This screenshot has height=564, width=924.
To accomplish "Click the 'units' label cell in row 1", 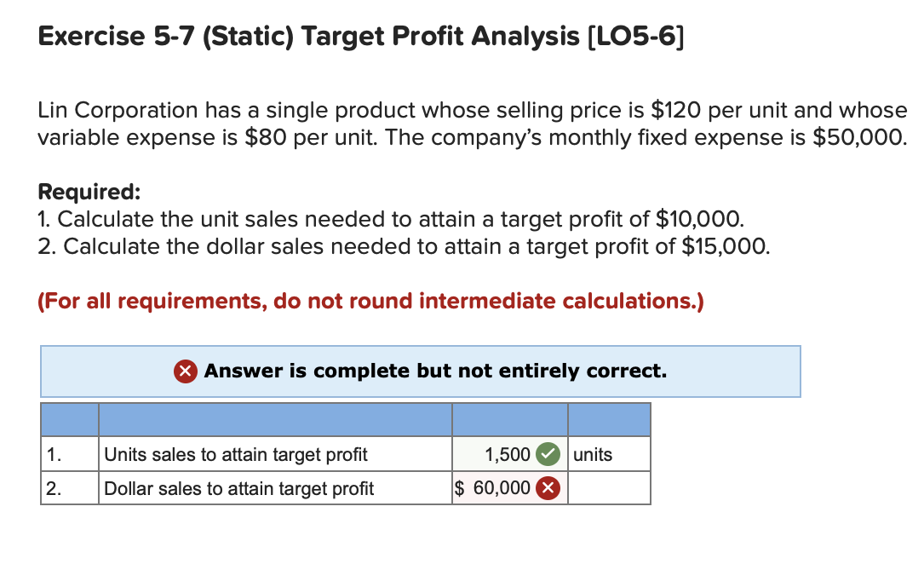I will coord(609,454).
